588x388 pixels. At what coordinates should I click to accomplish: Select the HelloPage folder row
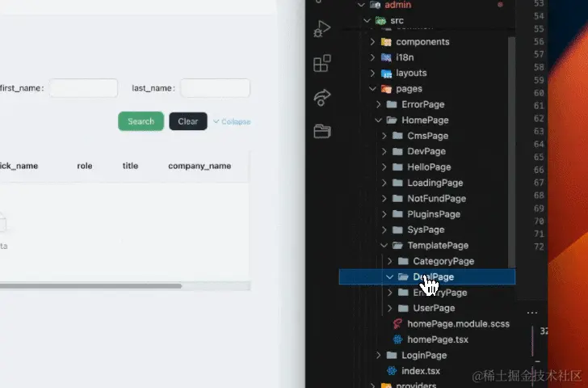pyautogui.click(x=427, y=167)
